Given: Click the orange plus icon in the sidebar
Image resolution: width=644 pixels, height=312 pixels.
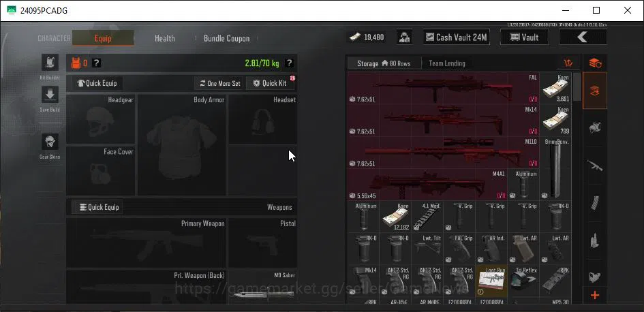Looking at the screenshot, I should 595,295.
